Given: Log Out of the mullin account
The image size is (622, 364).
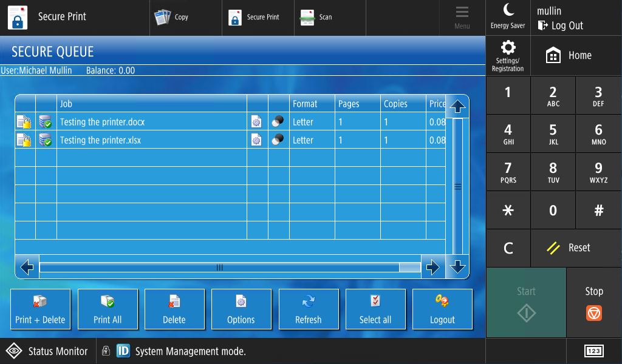Looking at the screenshot, I should click(x=560, y=25).
